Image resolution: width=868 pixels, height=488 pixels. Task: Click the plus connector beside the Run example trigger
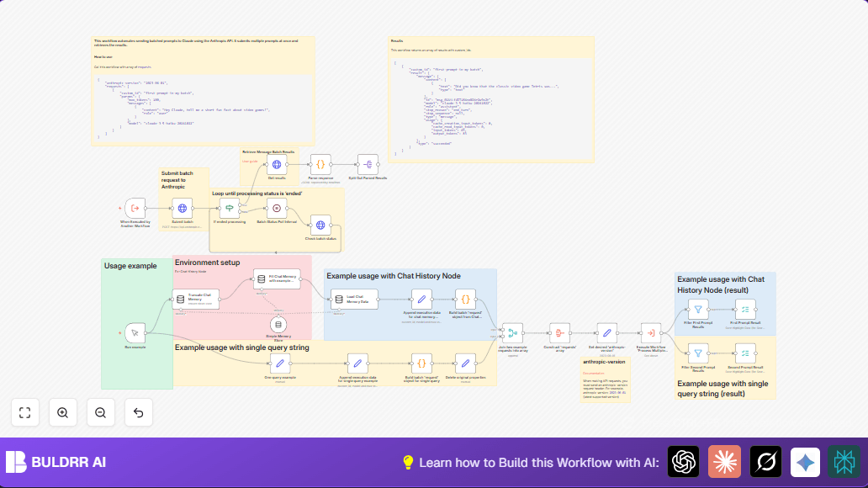(119, 333)
